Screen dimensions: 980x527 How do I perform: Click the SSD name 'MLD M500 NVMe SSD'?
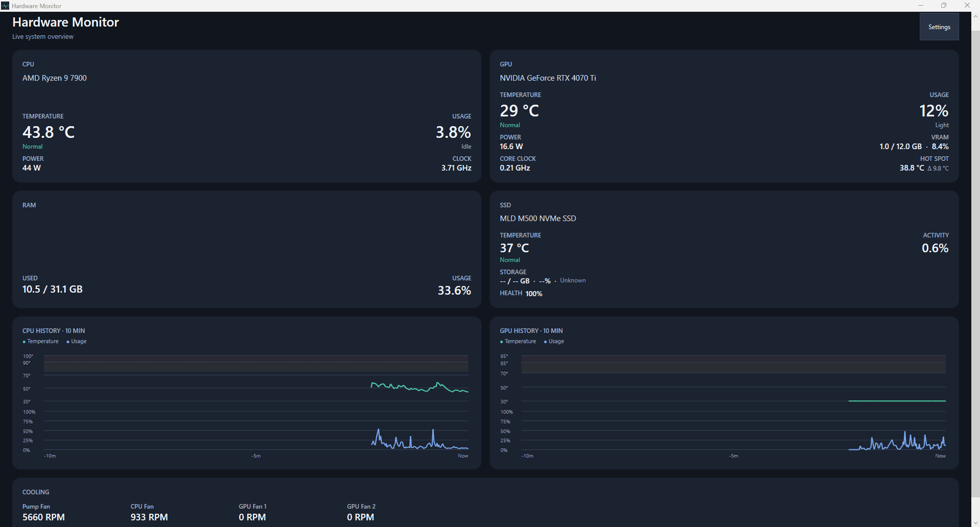[538, 219]
